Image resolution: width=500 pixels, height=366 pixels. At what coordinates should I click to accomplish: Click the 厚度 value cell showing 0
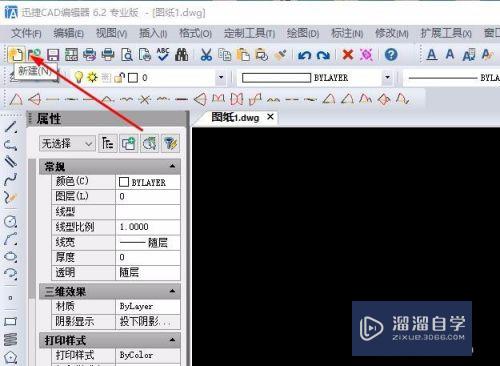click(148, 257)
